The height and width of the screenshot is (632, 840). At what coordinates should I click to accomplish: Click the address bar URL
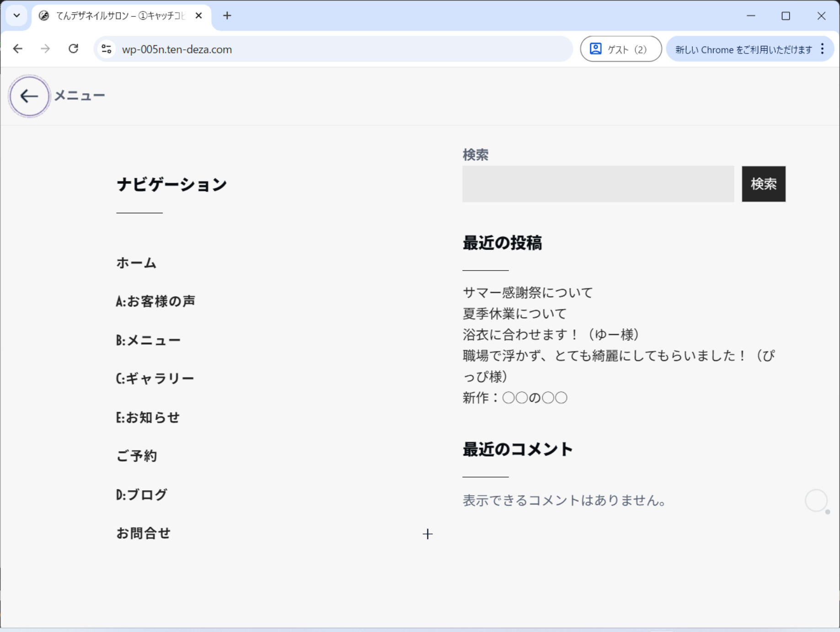(177, 49)
